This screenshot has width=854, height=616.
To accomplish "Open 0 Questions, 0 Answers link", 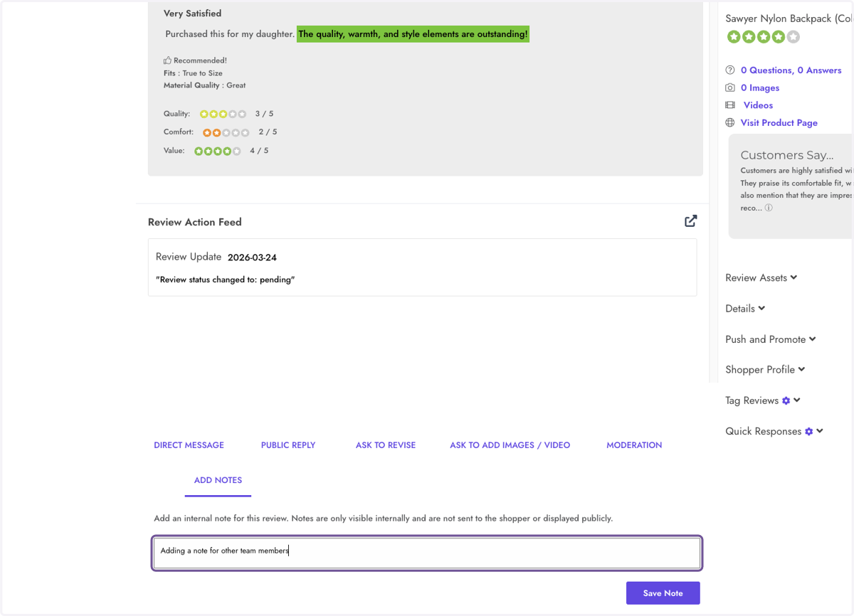I will pos(791,70).
